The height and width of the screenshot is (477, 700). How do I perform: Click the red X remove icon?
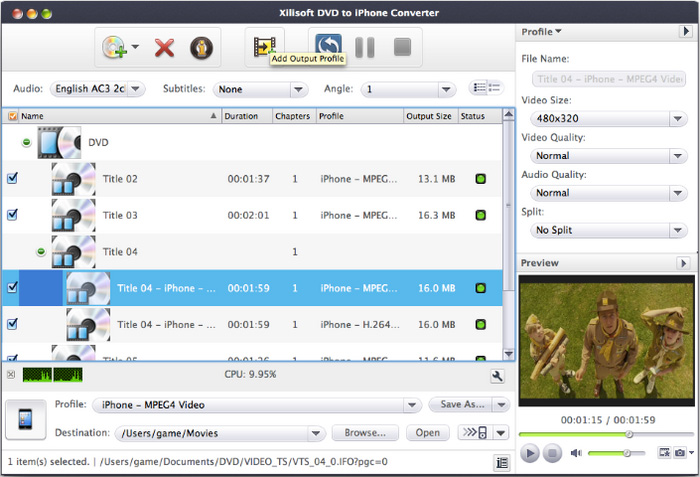tap(164, 47)
